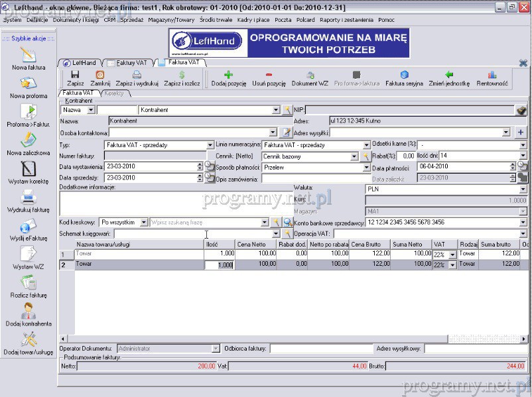Viewport: 532px width, 397px height.
Task: Click the Zapisz save icon
Action: click(x=75, y=76)
